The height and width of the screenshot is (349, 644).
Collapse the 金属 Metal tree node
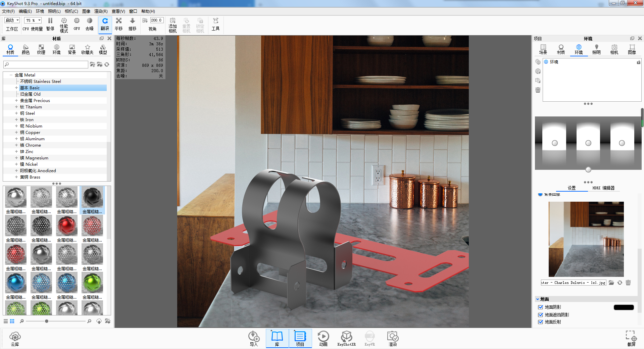[x=11, y=75]
